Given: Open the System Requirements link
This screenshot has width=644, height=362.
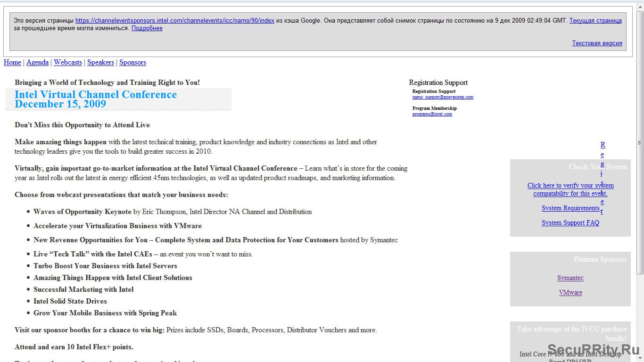Looking at the screenshot, I should (570, 208).
